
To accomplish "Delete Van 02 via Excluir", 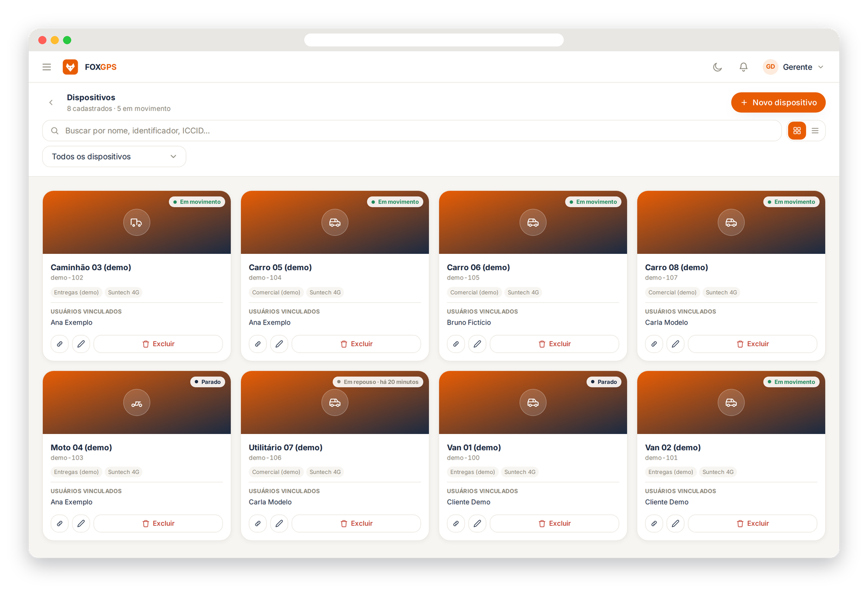I will point(752,524).
